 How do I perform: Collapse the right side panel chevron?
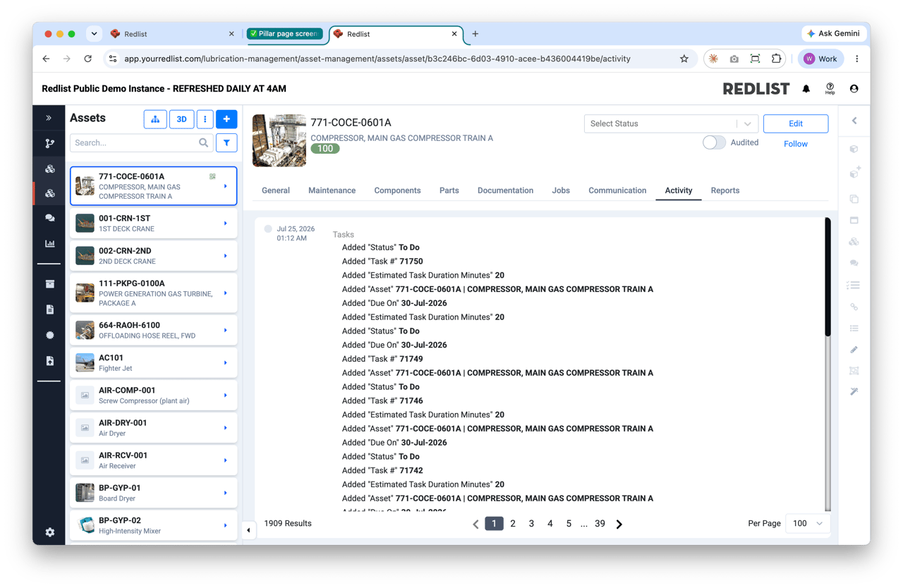(x=854, y=121)
